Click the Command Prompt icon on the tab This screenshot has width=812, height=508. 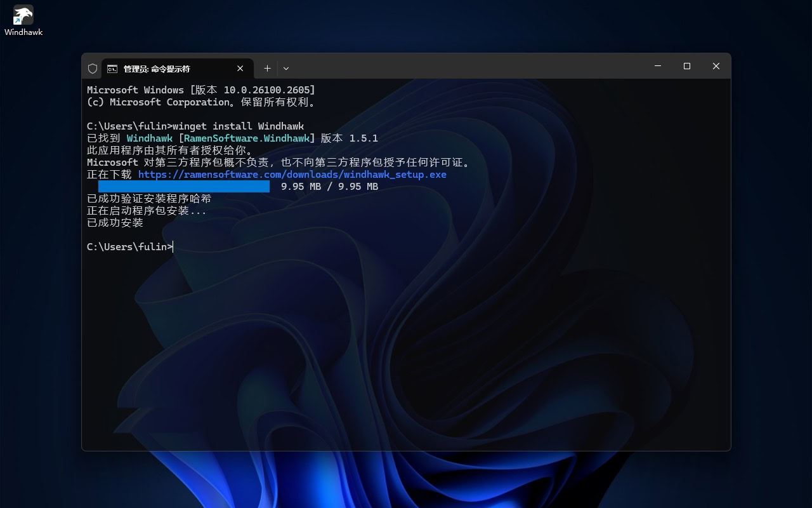[x=112, y=68]
